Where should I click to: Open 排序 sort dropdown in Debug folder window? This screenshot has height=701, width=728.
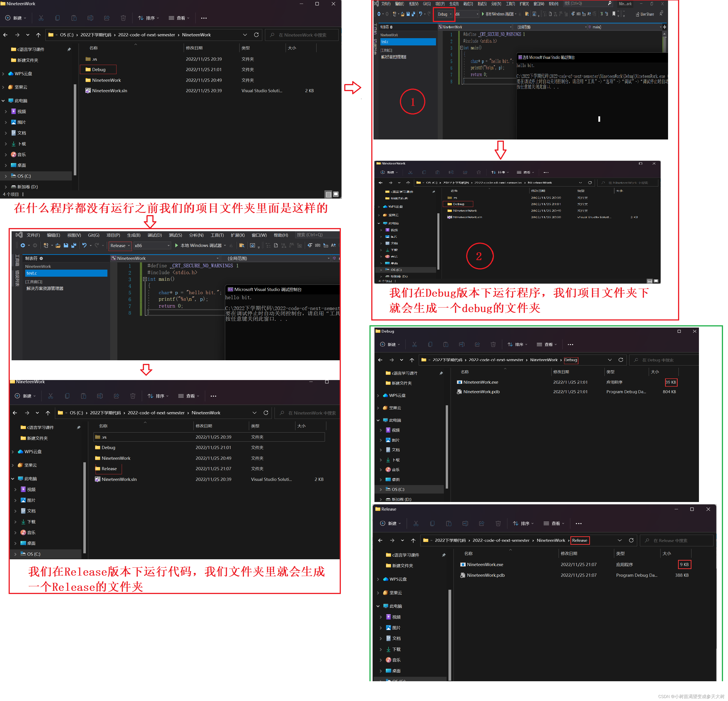(518, 344)
